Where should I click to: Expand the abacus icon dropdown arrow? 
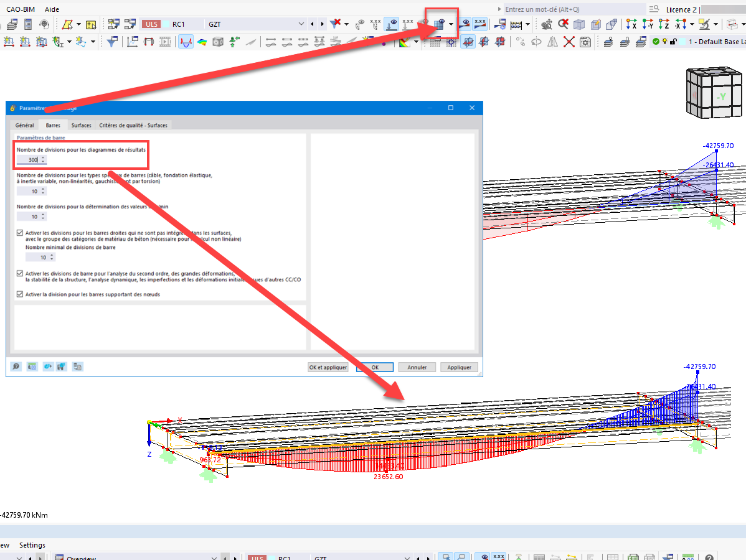[x=527, y=24]
